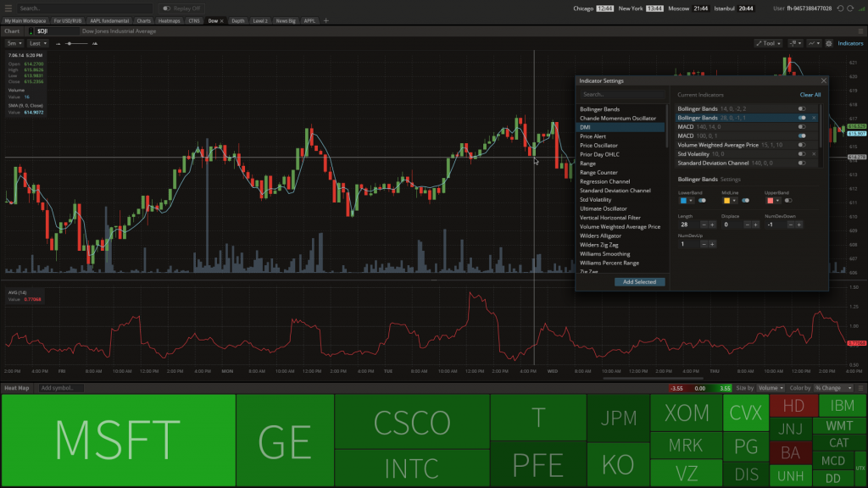Click the plus icon to add new workspace tab
This screenshot has height=488, width=868.
click(x=326, y=20)
